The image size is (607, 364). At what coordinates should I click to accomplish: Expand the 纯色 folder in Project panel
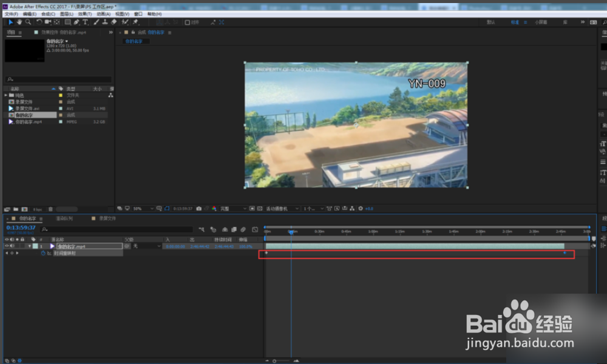click(6, 95)
